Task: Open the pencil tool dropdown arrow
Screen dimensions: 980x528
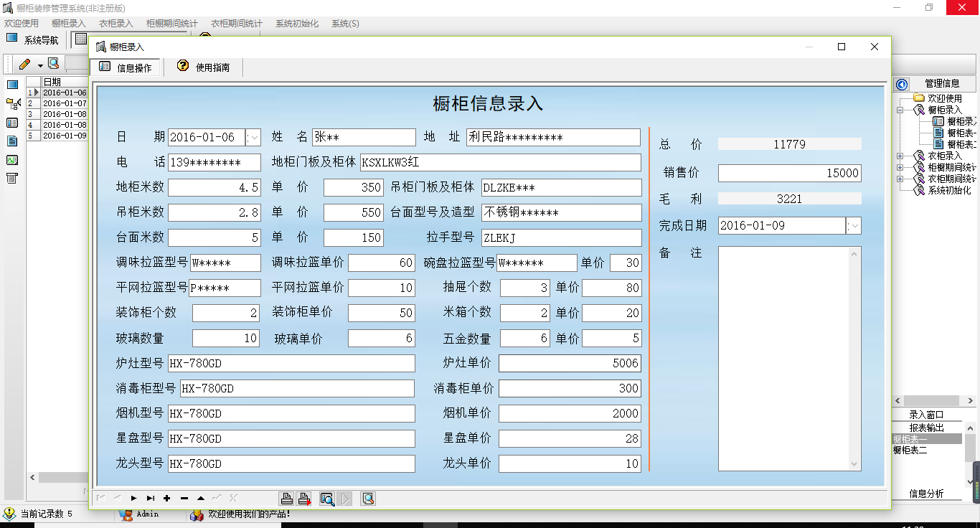Action: click(x=40, y=65)
